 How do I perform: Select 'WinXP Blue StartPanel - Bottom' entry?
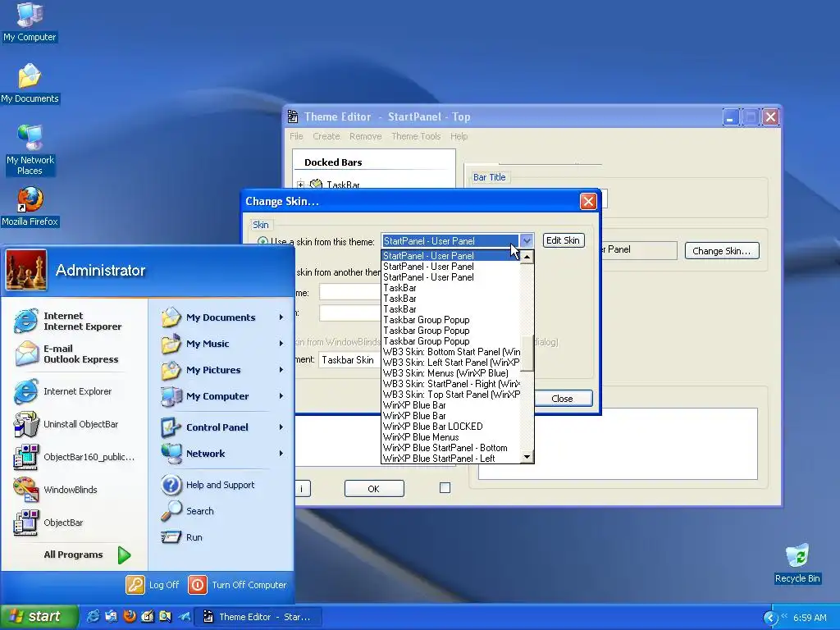pos(450,448)
